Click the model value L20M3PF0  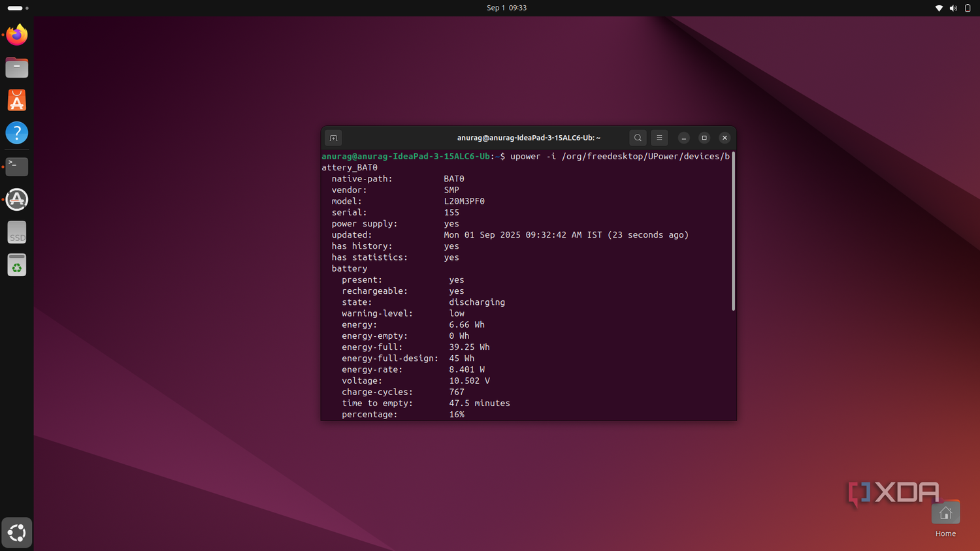pos(465,202)
